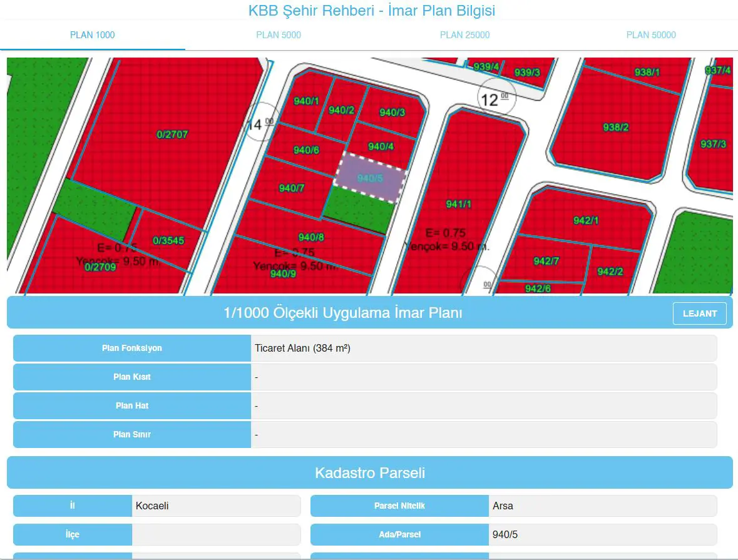Select parcel 0/2707 on the map
The image size is (738, 560).
point(172,135)
